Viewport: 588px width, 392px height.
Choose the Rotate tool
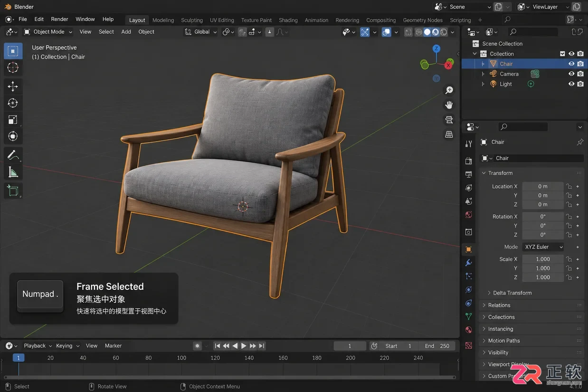tap(13, 103)
